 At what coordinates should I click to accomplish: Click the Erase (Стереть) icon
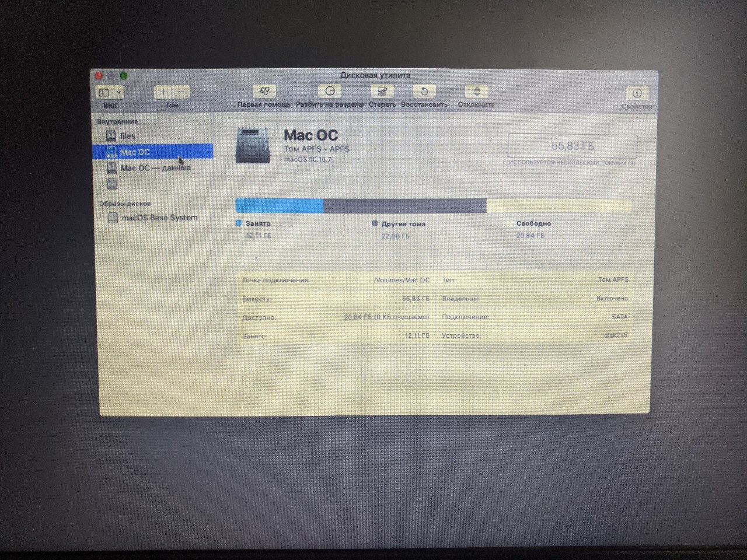(x=382, y=92)
